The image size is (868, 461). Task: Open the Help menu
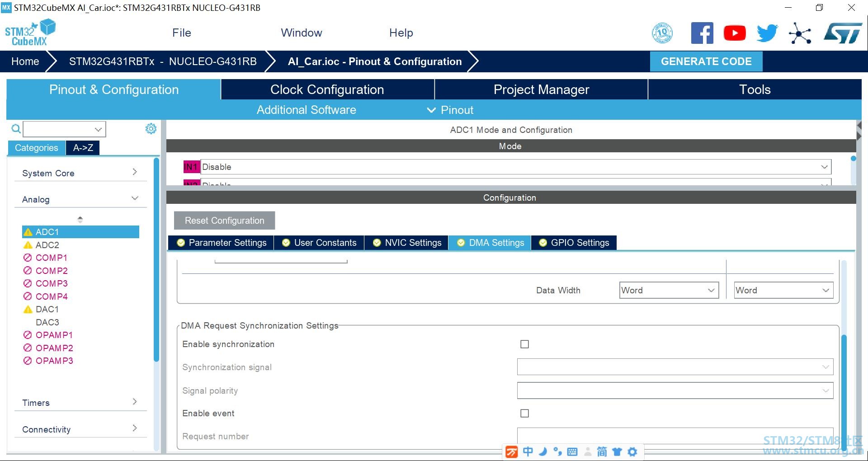pyautogui.click(x=401, y=33)
